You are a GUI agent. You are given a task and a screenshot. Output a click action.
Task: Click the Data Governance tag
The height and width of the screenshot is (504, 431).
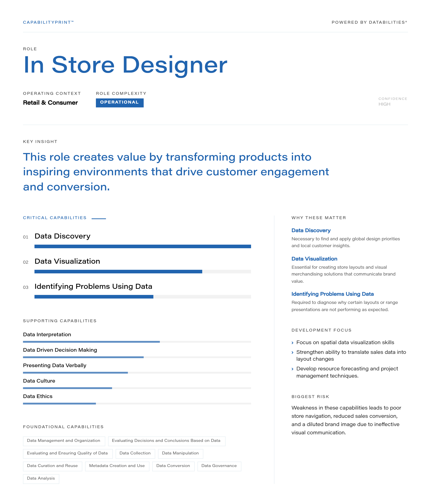pos(219,466)
